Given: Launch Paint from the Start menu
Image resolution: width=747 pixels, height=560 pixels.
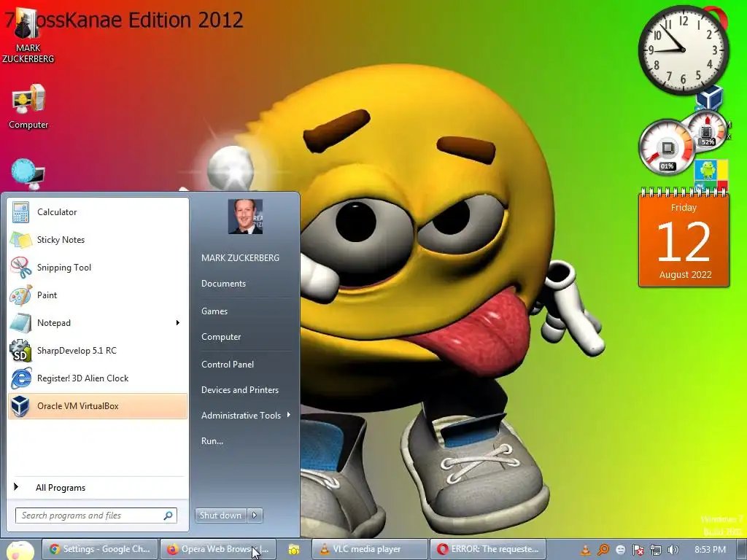Looking at the screenshot, I should (x=98, y=295).
